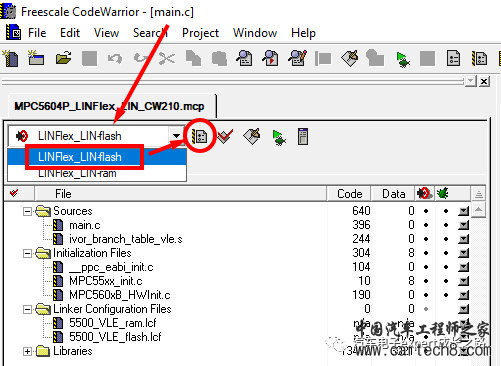The image size is (501, 366).
Task: Click the target column header icon
Action: 424,193
